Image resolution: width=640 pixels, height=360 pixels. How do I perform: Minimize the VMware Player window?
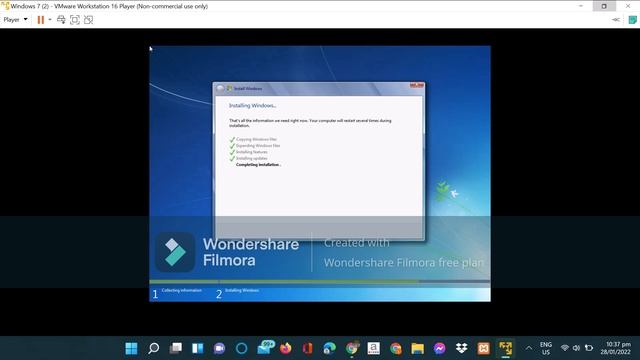pos(581,6)
